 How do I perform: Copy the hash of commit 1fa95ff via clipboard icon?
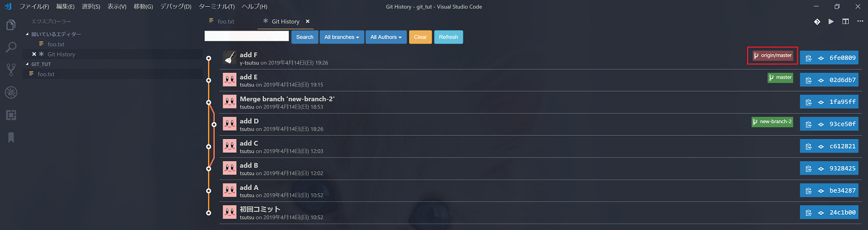[809, 102]
